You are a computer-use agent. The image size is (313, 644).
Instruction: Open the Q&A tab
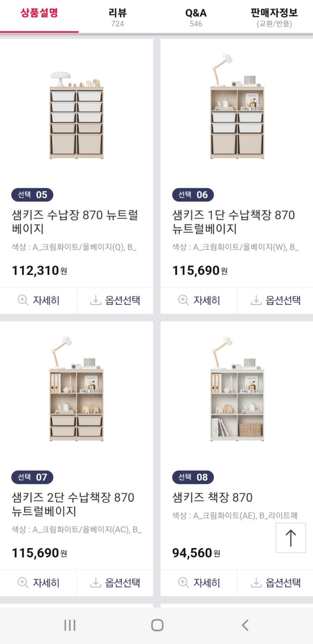click(196, 17)
